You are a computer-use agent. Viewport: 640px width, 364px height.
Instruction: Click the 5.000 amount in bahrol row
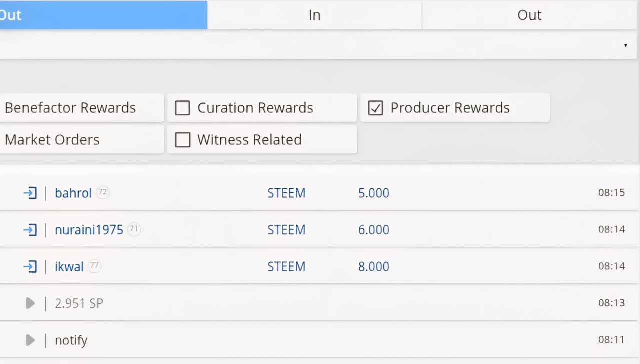[374, 193]
